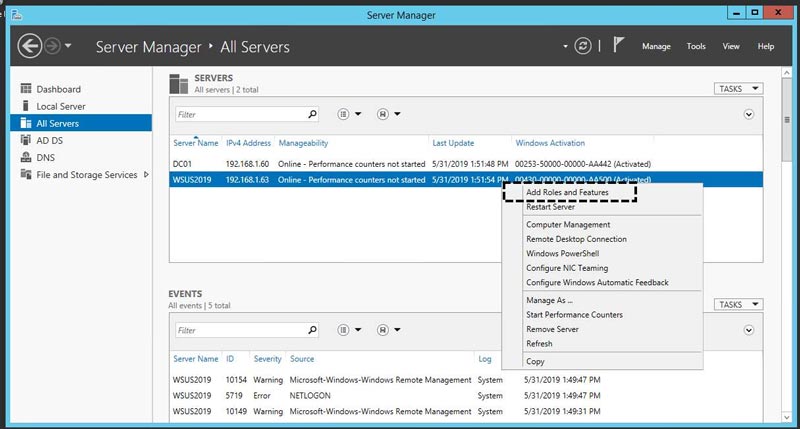The image size is (800, 429).
Task: Select event 10154 Warning row
Action: (466, 380)
